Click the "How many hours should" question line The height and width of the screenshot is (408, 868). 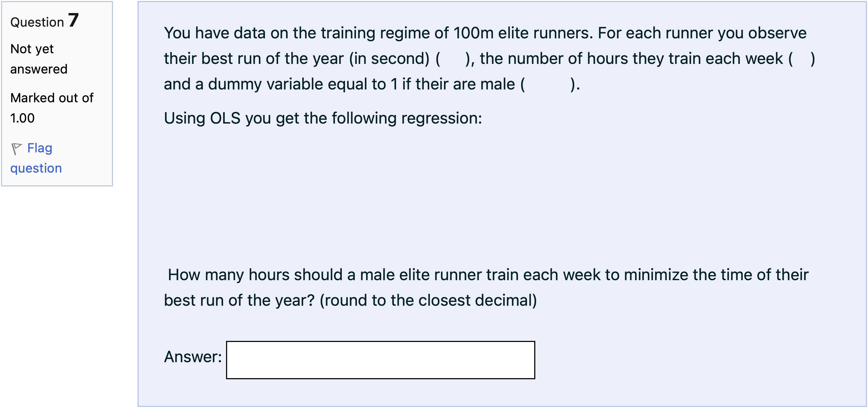(x=488, y=275)
